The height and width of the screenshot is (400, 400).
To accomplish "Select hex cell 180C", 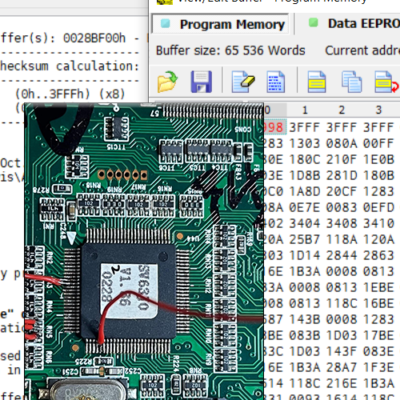I will click(x=305, y=159).
